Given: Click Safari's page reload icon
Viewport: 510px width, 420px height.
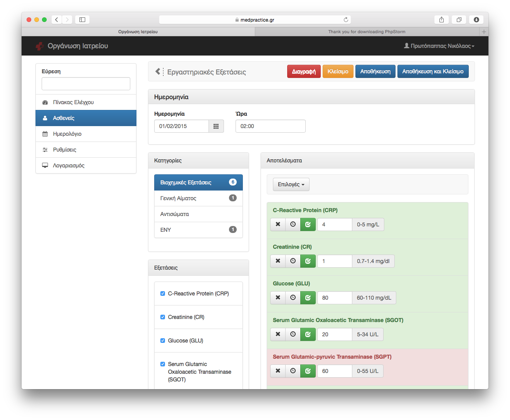Looking at the screenshot, I should click(x=346, y=20).
